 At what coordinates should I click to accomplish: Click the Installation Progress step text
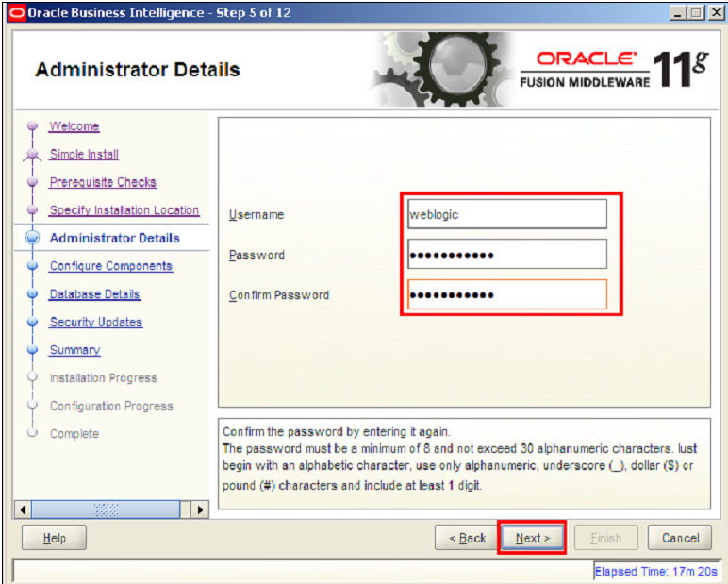104,378
